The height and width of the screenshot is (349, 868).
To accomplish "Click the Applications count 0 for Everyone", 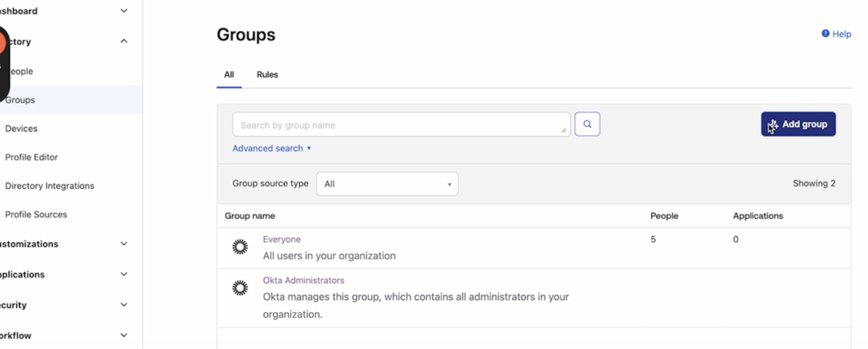I will point(736,239).
